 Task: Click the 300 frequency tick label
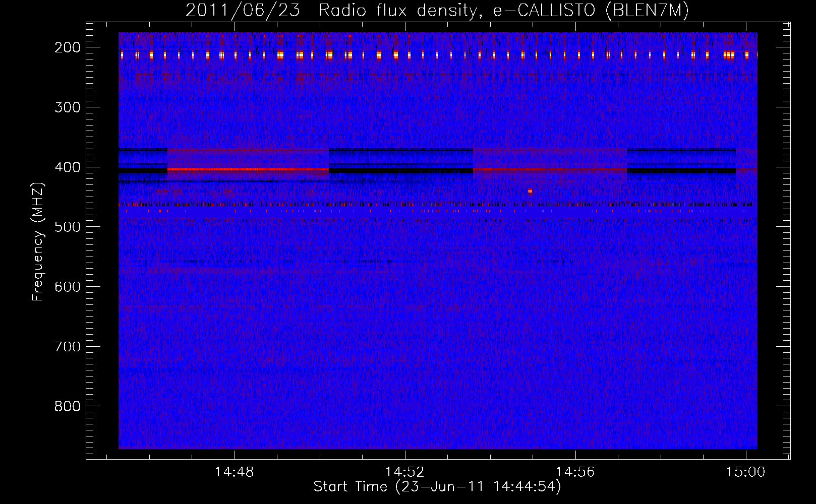[67, 107]
